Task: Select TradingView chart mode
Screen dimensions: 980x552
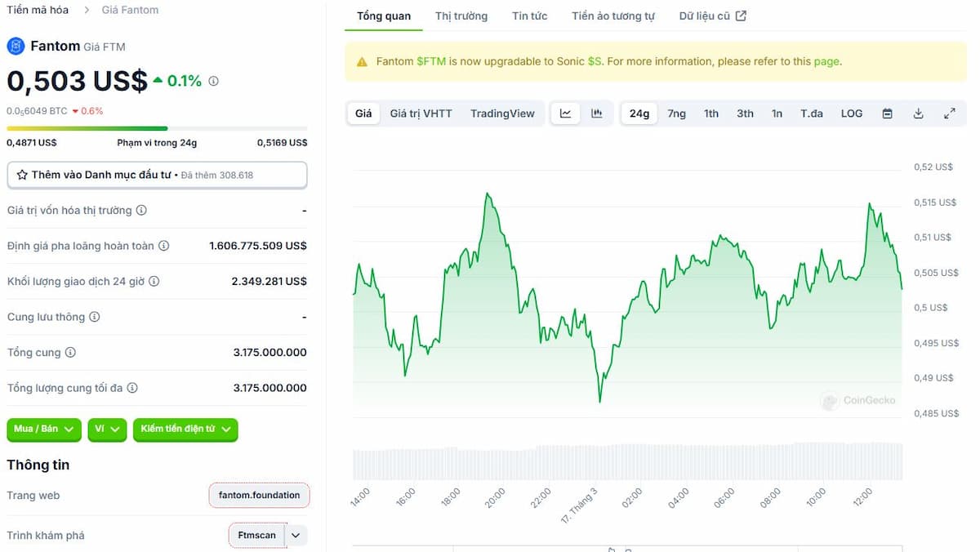Action: tap(502, 114)
